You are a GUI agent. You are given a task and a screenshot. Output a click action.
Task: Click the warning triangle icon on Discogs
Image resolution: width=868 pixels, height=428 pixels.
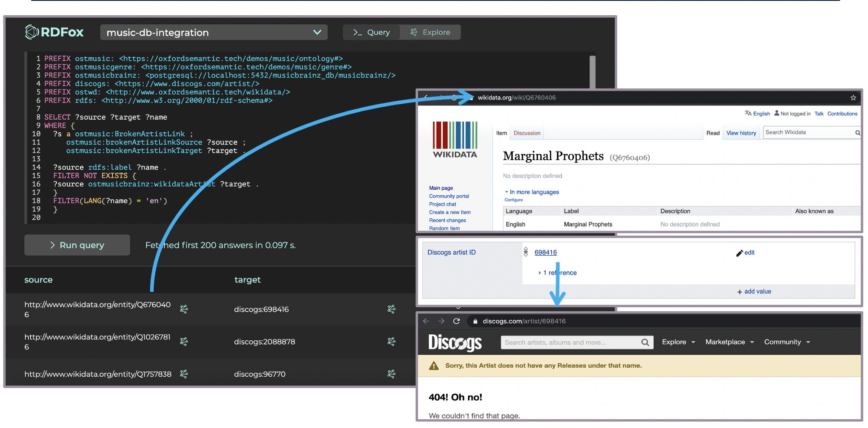click(434, 366)
